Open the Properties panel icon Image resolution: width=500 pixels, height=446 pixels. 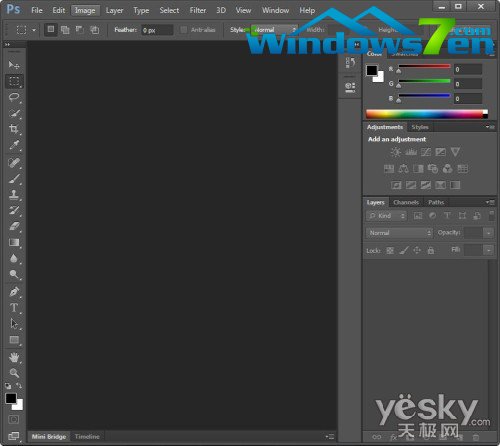[350, 87]
